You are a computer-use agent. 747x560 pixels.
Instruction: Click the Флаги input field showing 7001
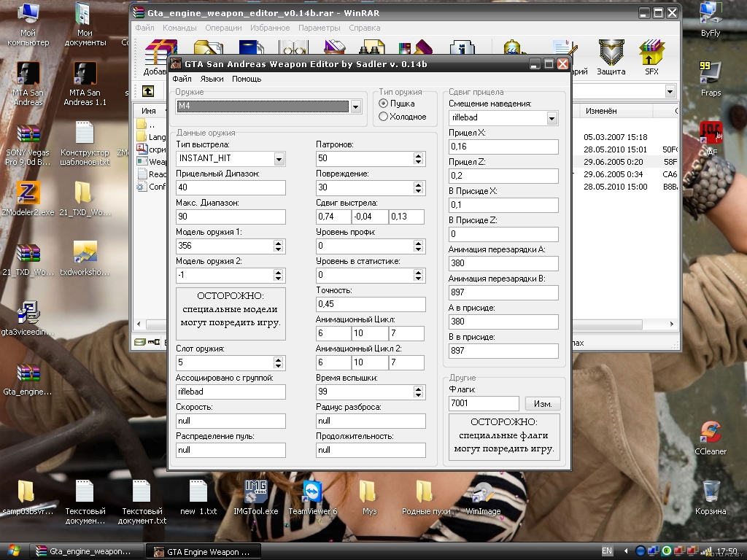484,403
